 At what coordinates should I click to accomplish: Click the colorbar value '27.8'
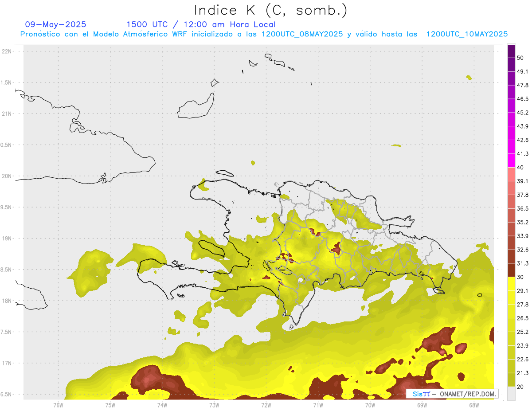coord(523,305)
